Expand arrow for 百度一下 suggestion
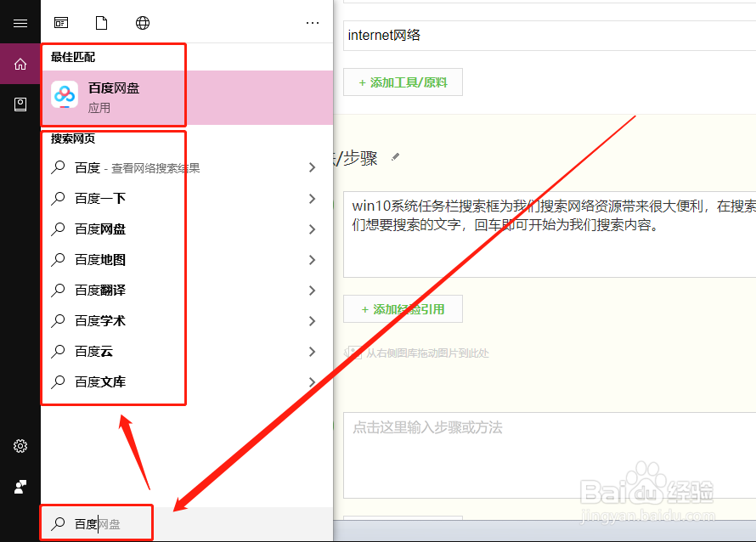The height and width of the screenshot is (542, 756). click(313, 198)
